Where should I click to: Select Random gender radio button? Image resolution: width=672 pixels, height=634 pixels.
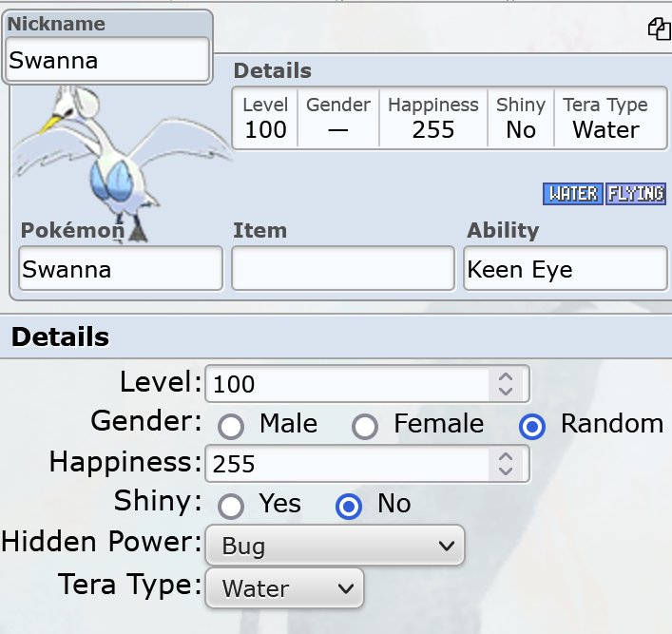coord(532,427)
